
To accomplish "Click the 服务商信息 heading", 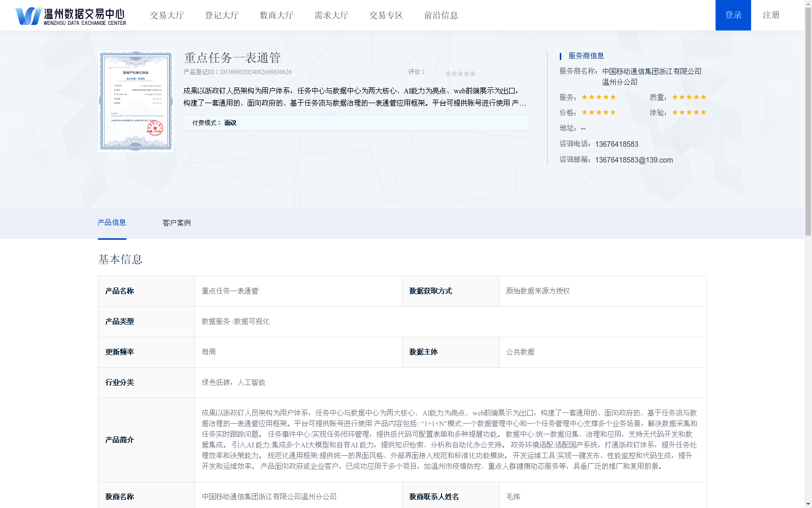I will (x=586, y=56).
